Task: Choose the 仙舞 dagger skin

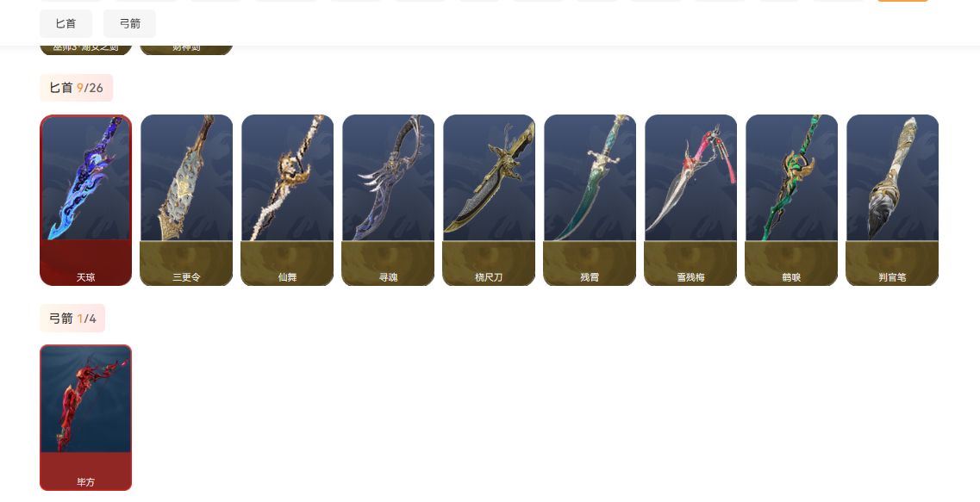Action: click(288, 200)
